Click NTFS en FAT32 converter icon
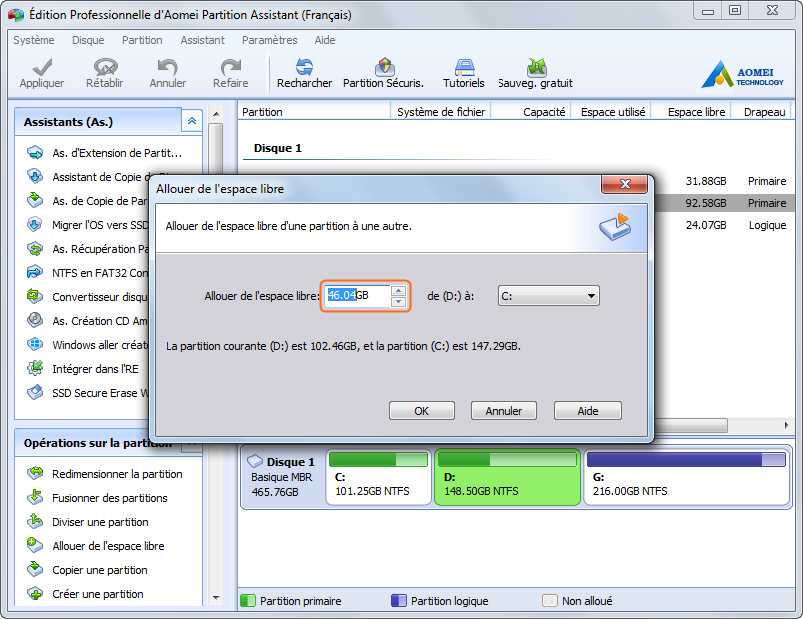Image resolution: width=803 pixels, height=619 pixels. coord(35,272)
